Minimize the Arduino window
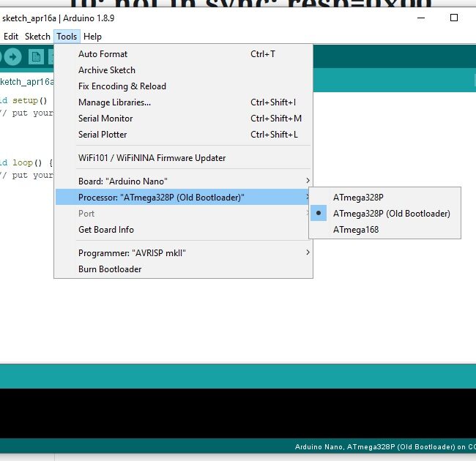This screenshot has width=476, height=461. click(421, 18)
